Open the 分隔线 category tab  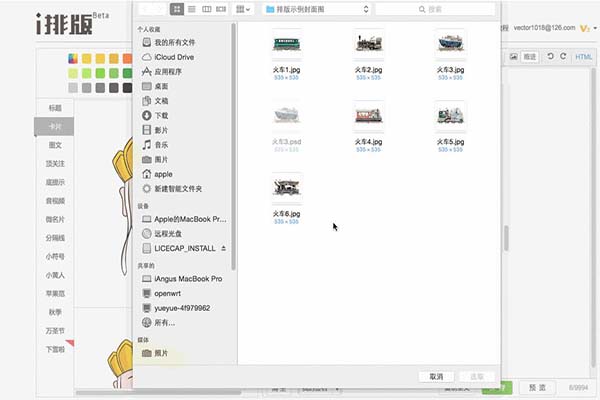click(x=54, y=237)
